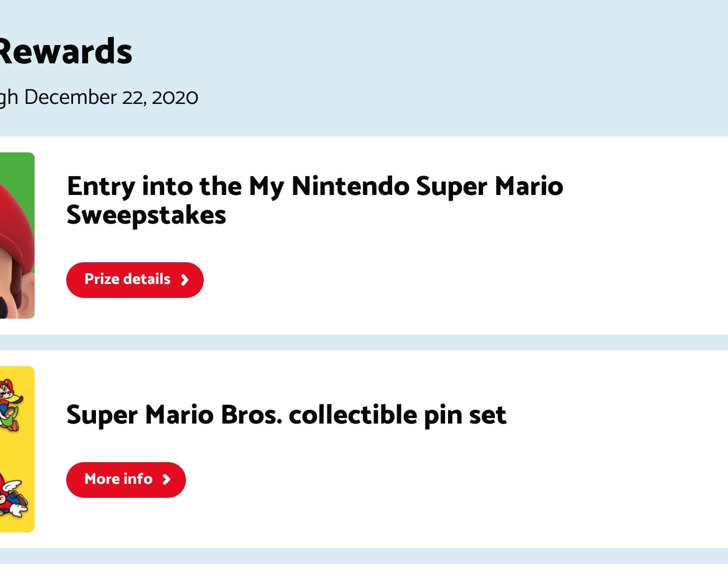
Task: Click the chevron arrow beside More info
Action: [x=167, y=479]
